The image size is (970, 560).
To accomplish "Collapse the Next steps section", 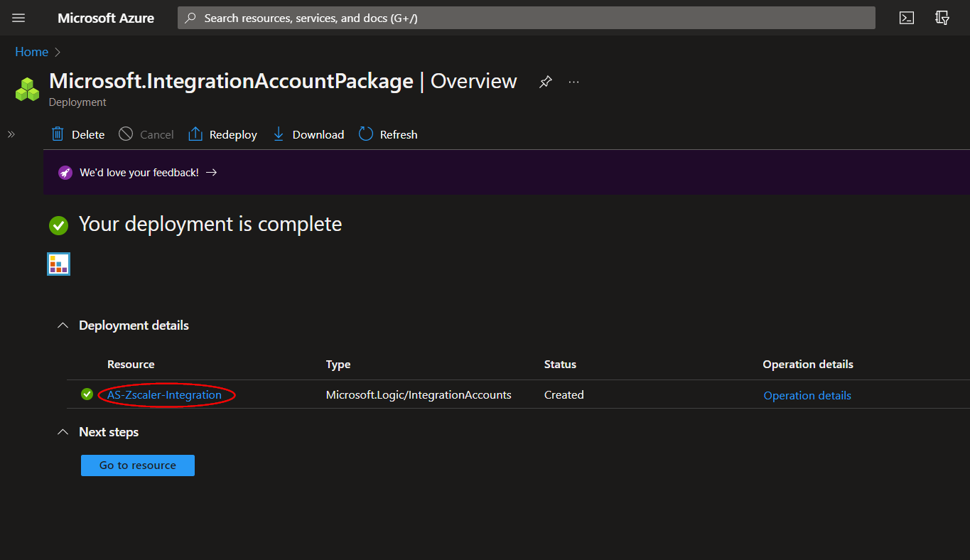I will coord(63,432).
